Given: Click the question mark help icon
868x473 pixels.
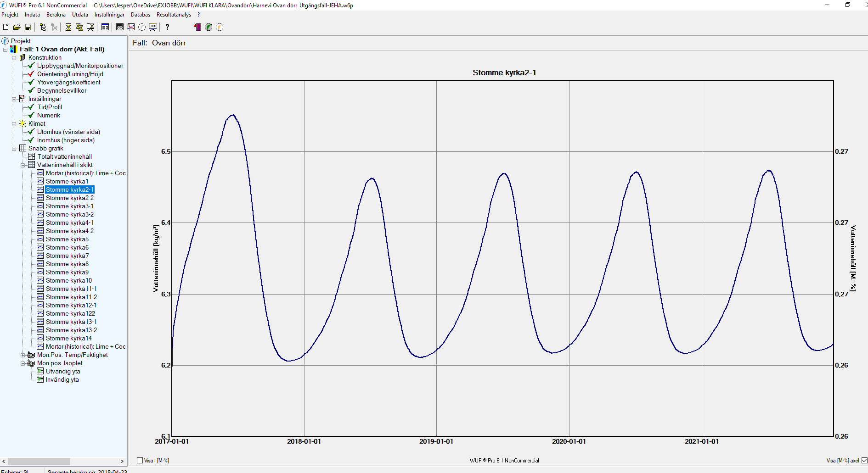Looking at the screenshot, I should coord(167,27).
